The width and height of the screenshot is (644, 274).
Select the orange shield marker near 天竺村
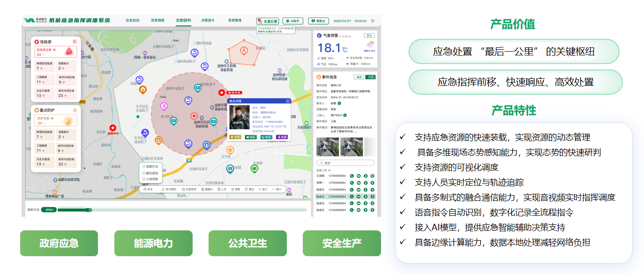point(230,150)
